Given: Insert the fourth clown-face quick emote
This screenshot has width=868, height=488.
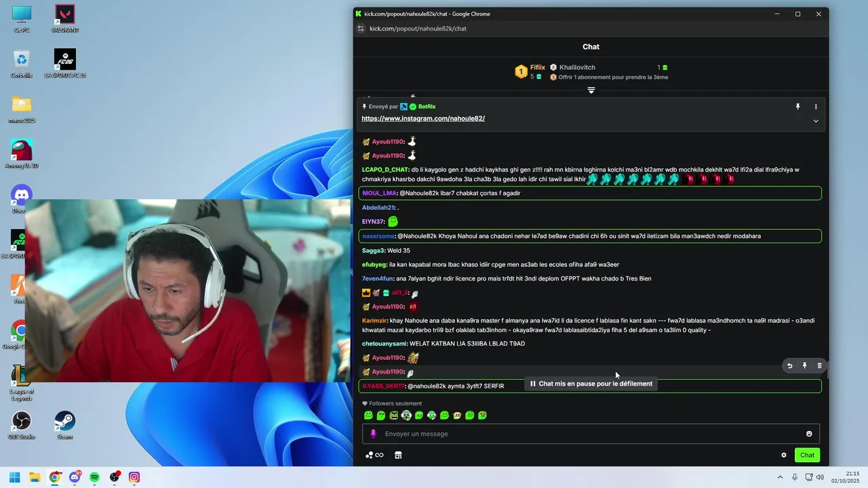Looking at the screenshot, I should [406, 415].
